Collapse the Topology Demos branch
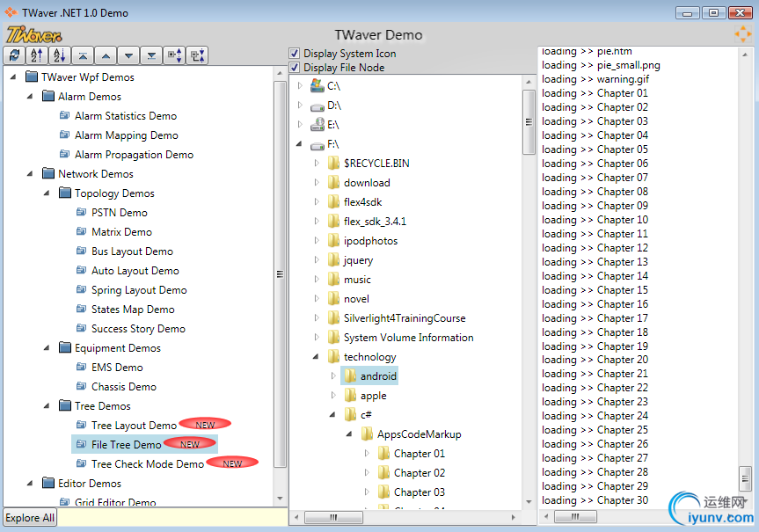 (47, 193)
